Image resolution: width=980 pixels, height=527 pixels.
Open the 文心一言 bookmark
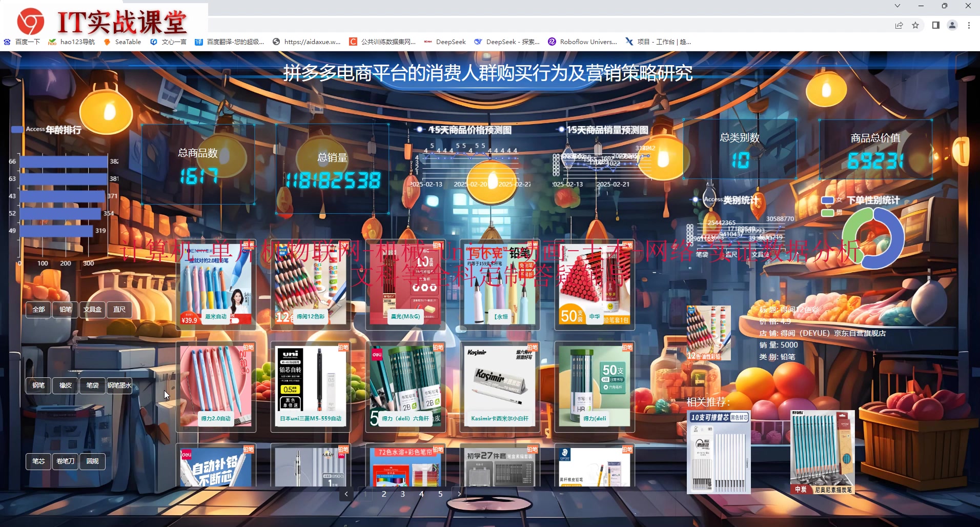point(169,42)
